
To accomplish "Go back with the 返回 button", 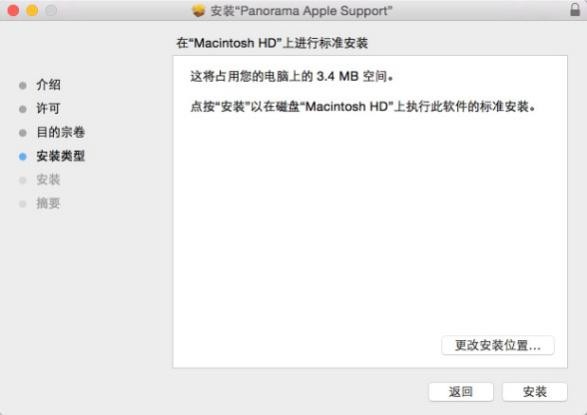I will [x=461, y=392].
